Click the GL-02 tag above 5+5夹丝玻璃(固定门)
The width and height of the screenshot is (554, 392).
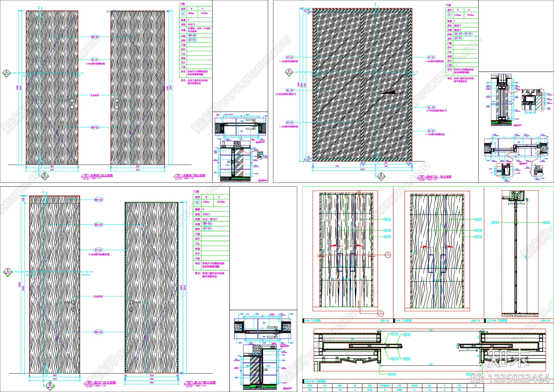(x=290, y=90)
